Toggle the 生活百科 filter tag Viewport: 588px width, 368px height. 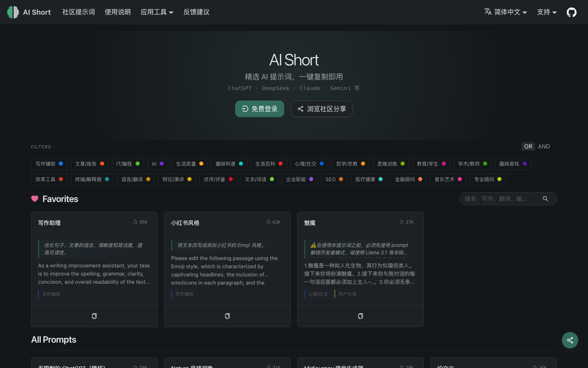(x=269, y=164)
